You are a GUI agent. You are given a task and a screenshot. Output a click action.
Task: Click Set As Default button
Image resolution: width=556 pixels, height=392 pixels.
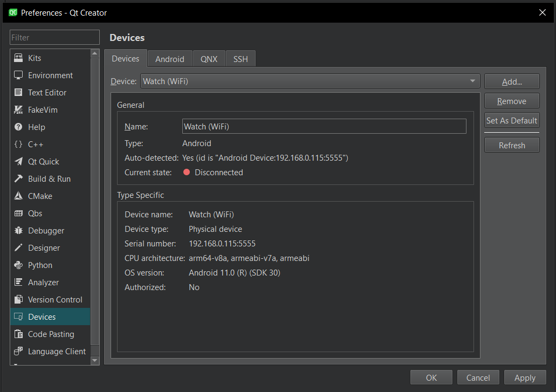512,120
